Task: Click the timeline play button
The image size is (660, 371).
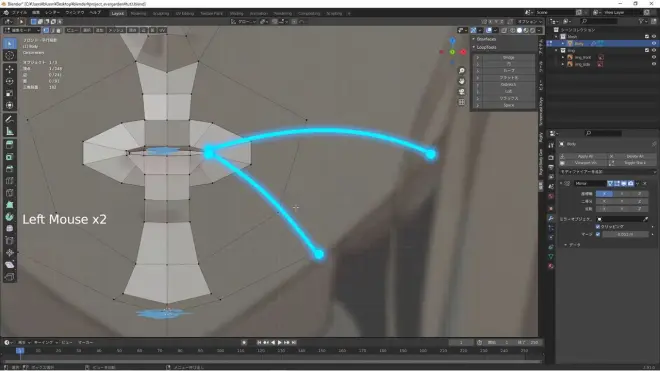Action: pyautogui.click(x=279, y=342)
